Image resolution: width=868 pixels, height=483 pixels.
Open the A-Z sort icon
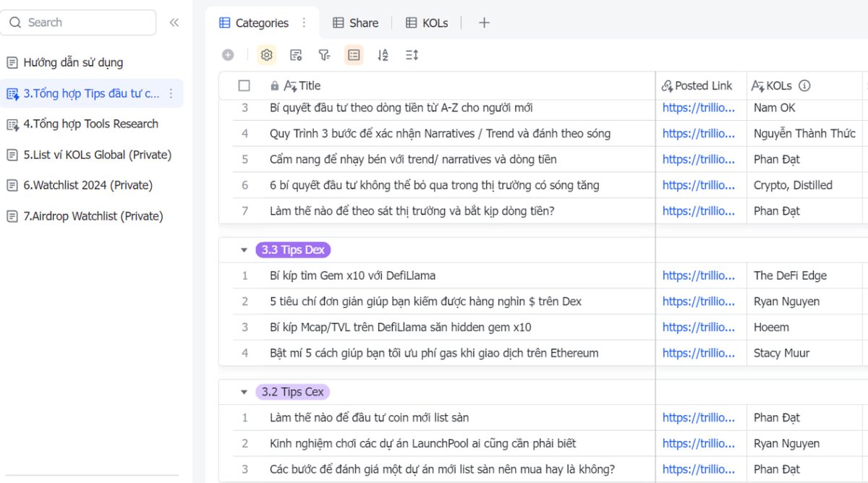pyautogui.click(x=382, y=54)
